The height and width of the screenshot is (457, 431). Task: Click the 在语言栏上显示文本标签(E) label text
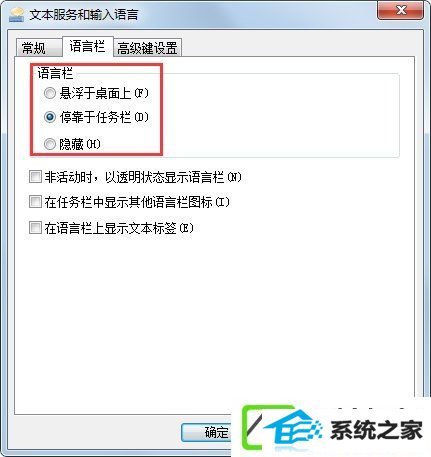coord(119,228)
